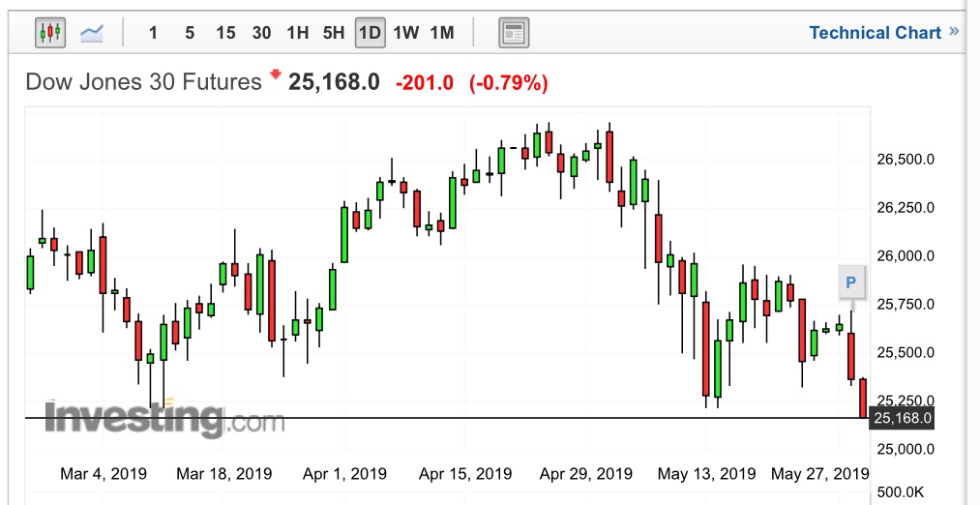This screenshot has width=980, height=505.
Task: Click the double chevron beside Technical Chart
Action: pos(954,32)
